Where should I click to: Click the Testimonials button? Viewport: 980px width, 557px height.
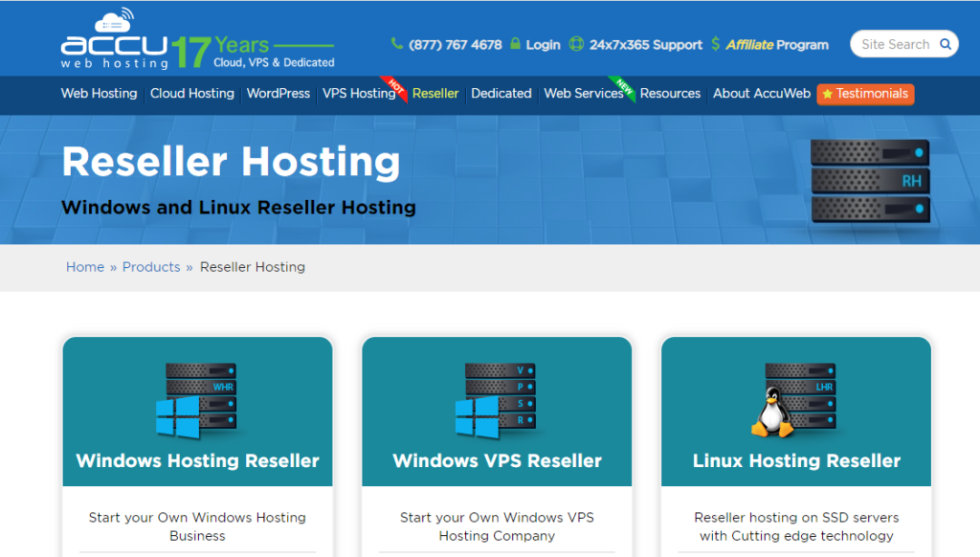tap(865, 94)
